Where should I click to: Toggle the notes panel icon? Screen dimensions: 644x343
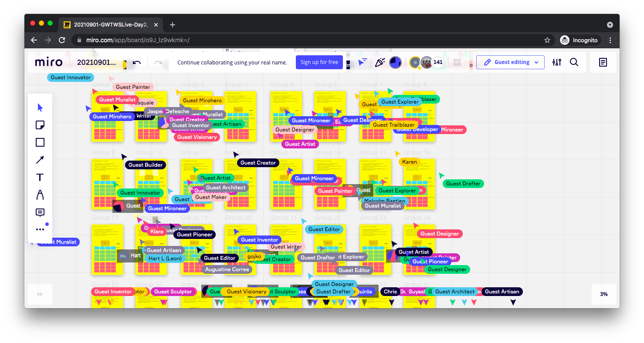603,62
